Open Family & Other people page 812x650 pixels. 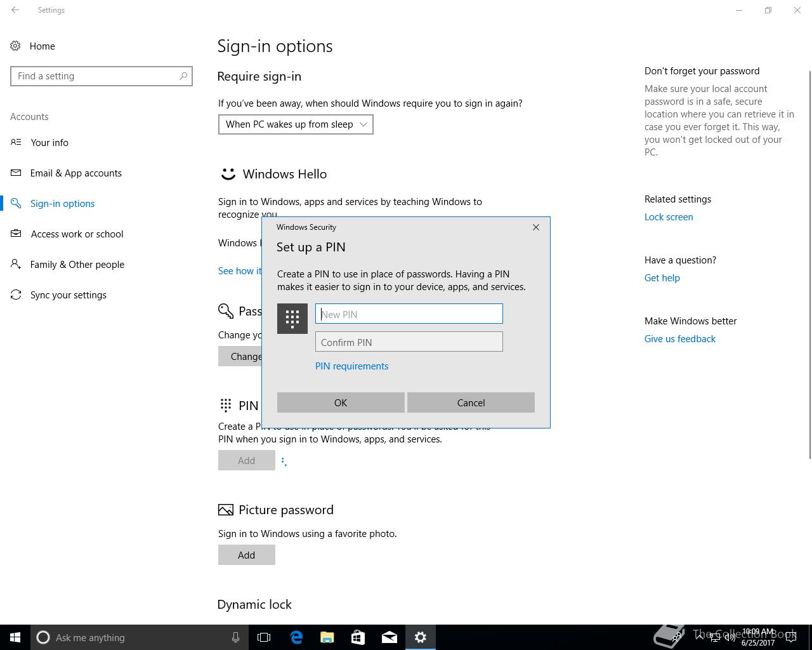pyautogui.click(x=77, y=264)
